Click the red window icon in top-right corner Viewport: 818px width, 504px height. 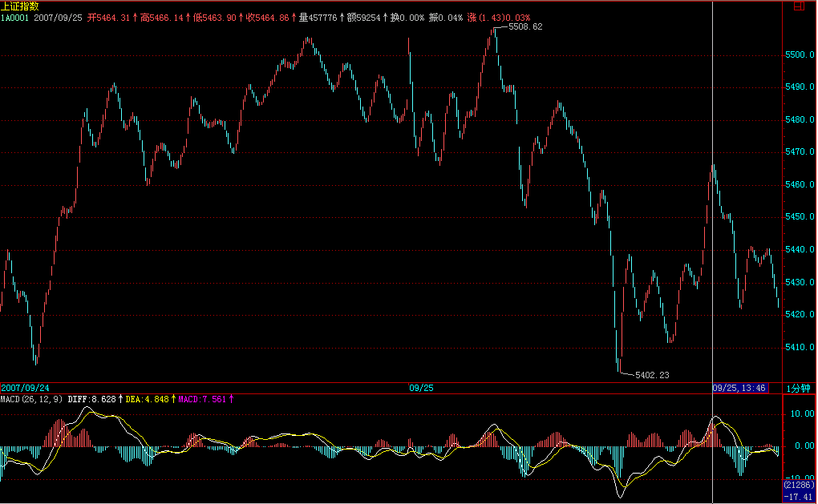pos(799,6)
